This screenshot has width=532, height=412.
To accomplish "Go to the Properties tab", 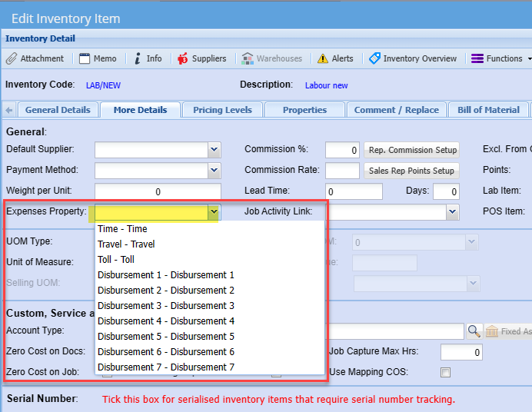I will click(304, 110).
